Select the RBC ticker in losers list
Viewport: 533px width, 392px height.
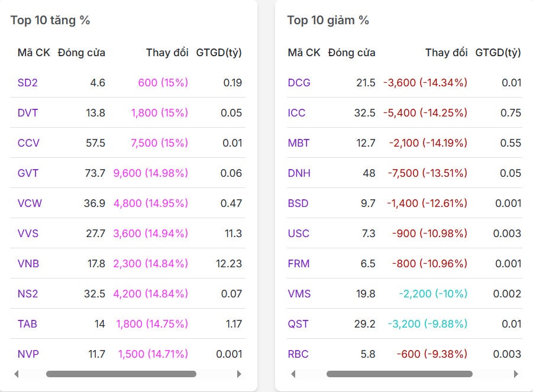(x=298, y=354)
